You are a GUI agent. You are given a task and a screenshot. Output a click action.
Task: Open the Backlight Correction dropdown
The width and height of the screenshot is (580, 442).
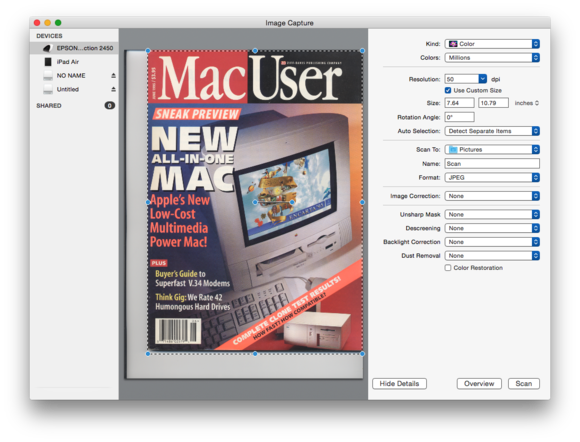(x=492, y=242)
